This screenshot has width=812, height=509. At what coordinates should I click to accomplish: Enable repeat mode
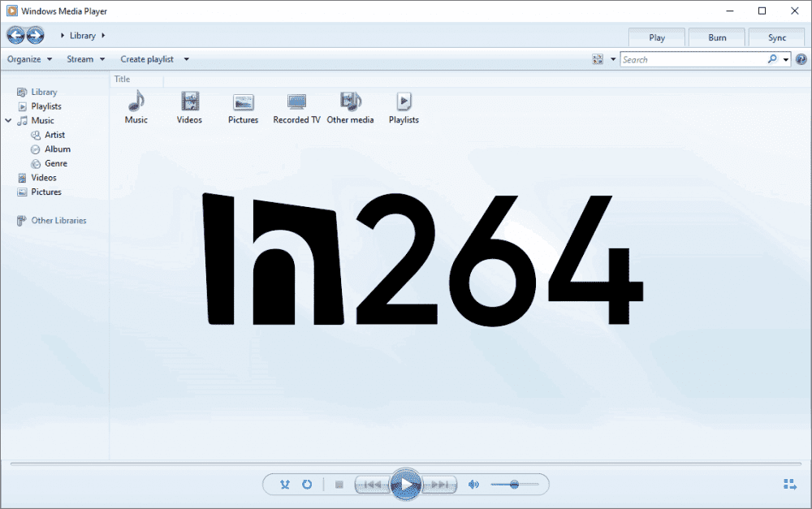pyautogui.click(x=307, y=484)
